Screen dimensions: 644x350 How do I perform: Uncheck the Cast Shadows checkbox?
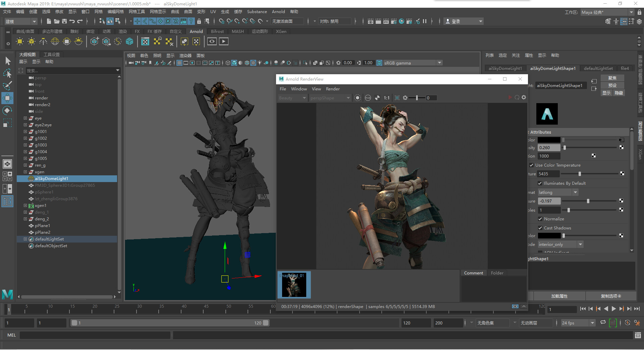click(540, 228)
